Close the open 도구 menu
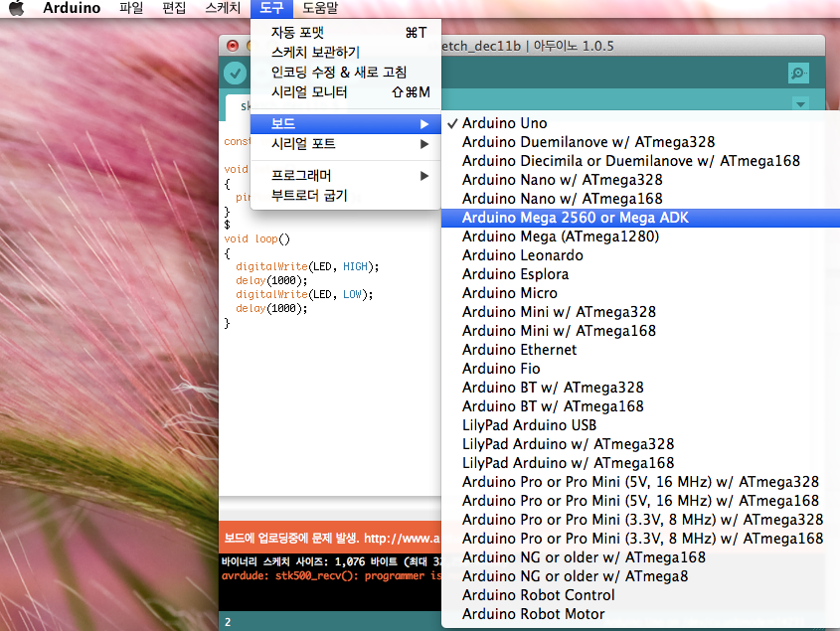The width and height of the screenshot is (840, 631). [x=271, y=8]
